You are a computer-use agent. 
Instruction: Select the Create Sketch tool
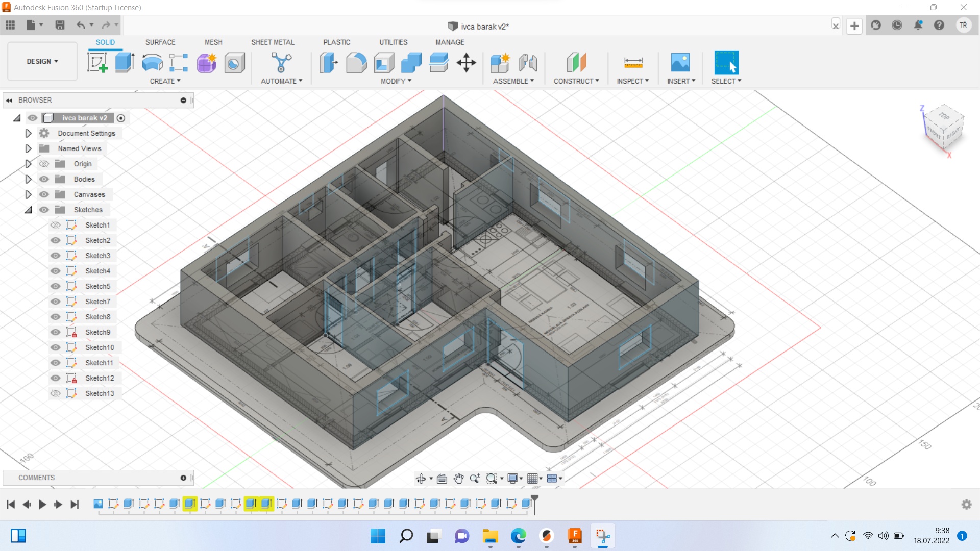(x=97, y=63)
